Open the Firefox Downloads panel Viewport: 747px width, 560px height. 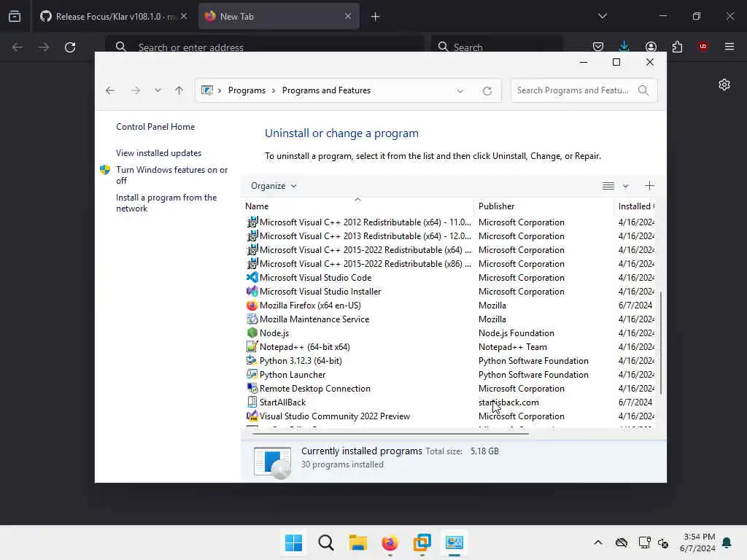tap(624, 47)
